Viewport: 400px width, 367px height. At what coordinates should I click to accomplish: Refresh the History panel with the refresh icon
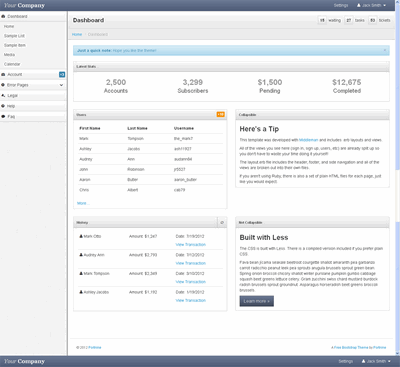point(222,222)
